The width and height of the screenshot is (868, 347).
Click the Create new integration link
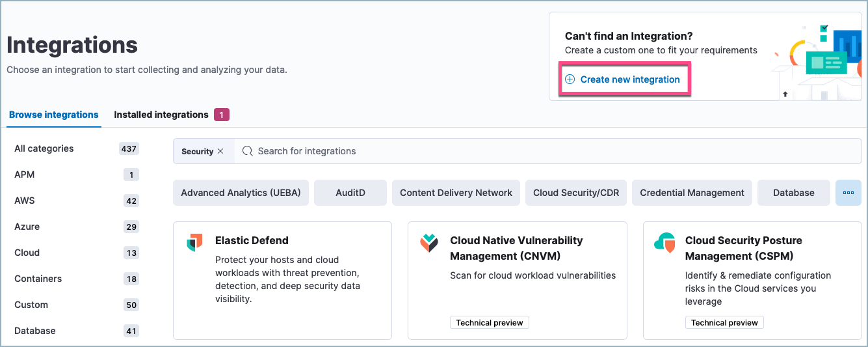pyautogui.click(x=629, y=79)
